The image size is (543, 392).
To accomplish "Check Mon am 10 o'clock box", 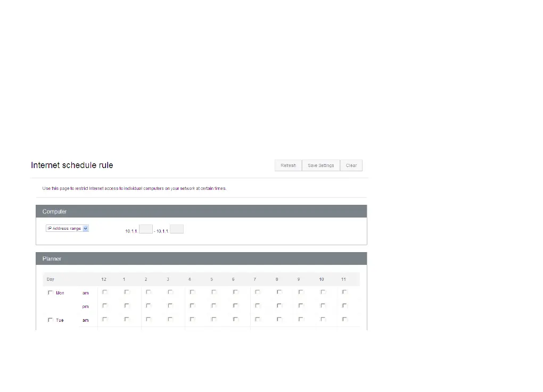I will [x=323, y=292].
